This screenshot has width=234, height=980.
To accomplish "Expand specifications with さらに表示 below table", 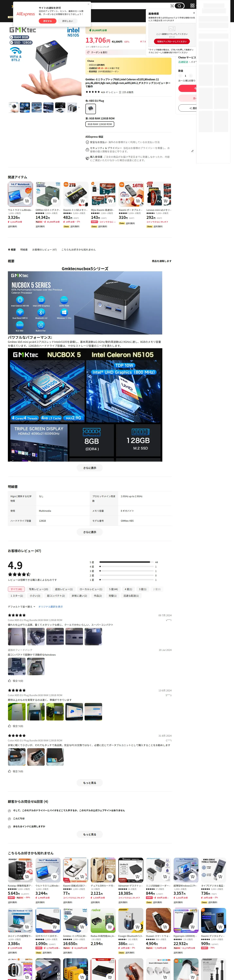I will click(x=90, y=532).
